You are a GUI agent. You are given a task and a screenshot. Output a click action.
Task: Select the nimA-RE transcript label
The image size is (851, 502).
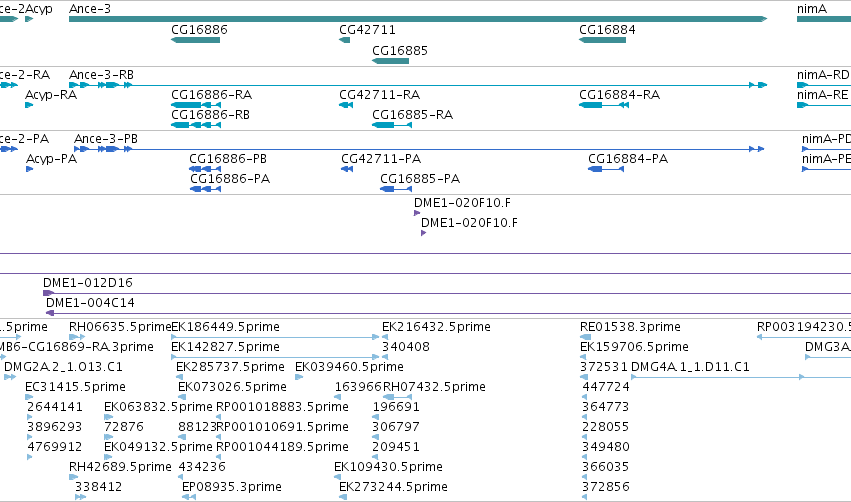823,94
